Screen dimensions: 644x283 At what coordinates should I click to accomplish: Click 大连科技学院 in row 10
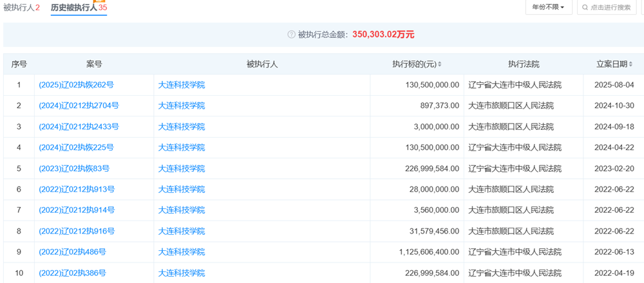point(182,273)
